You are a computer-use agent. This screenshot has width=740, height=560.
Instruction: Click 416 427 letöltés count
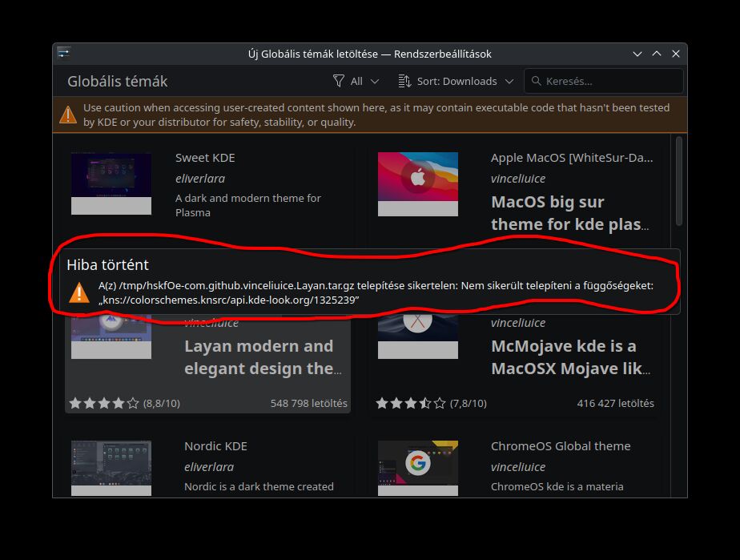point(615,403)
